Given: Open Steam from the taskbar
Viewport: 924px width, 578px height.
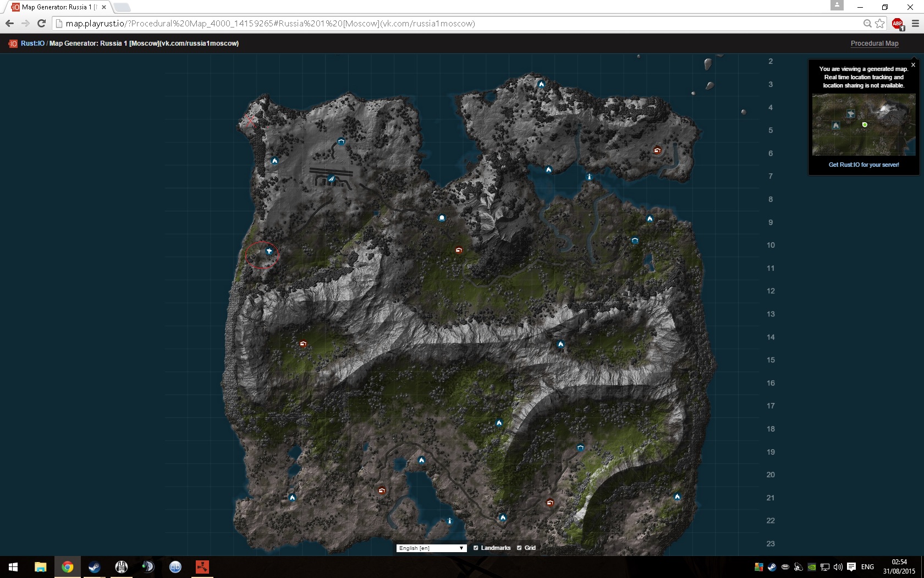Looking at the screenshot, I should 94,567.
